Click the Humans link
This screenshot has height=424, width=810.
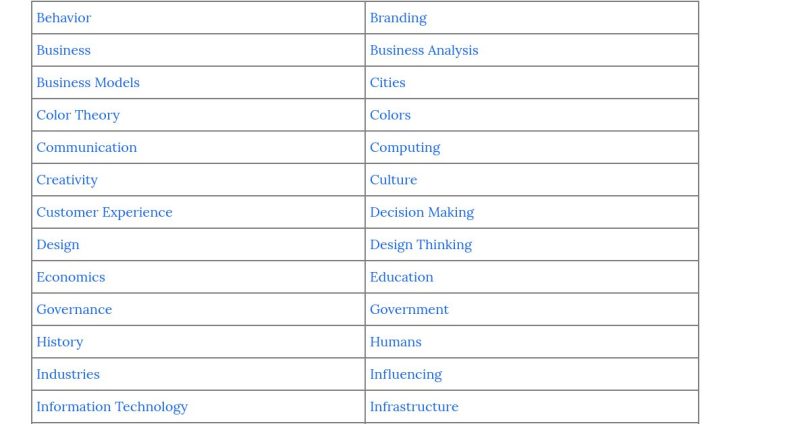tap(395, 342)
